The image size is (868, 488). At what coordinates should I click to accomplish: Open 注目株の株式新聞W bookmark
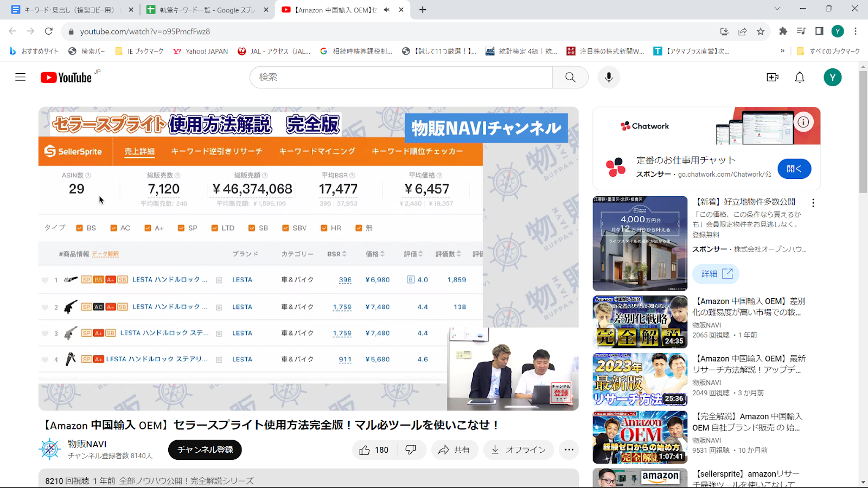pos(605,51)
